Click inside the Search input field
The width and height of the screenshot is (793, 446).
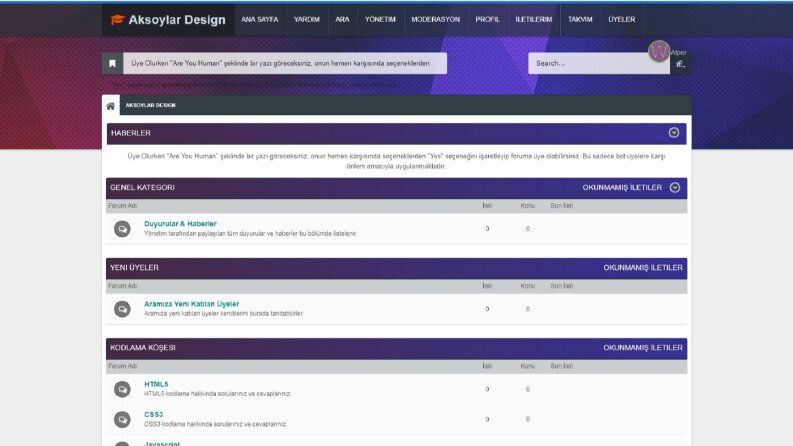point(599,64)
